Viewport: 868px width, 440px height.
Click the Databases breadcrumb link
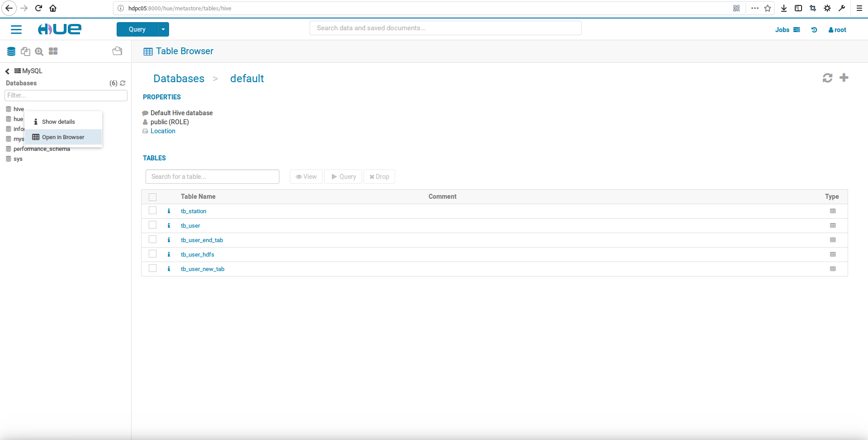click(179, 79)
